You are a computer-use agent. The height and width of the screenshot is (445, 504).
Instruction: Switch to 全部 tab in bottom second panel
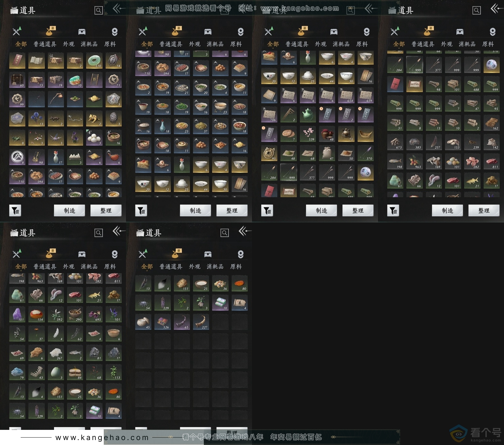click(x=147, y=267)
